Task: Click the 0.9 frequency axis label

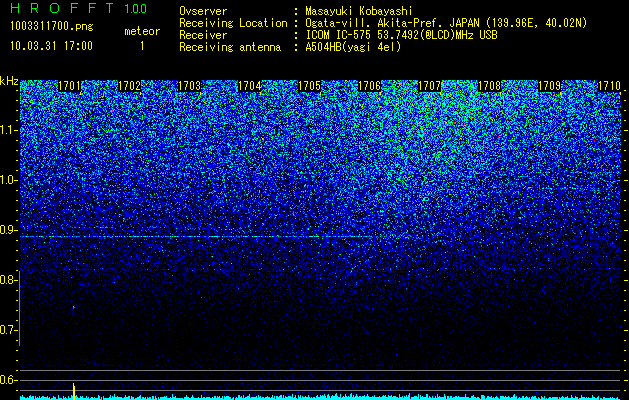Action: (x=8, y=230)
